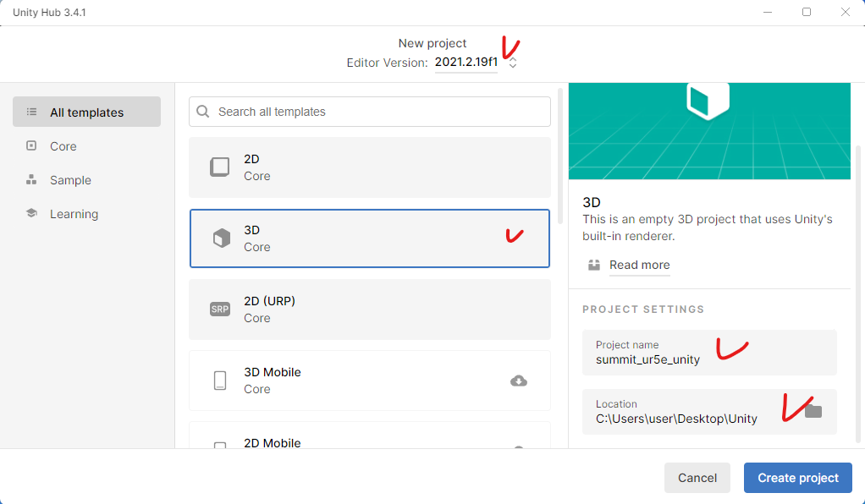Click the Read more package icon
This screenshot has height=504, width=865.
(593, 265)
